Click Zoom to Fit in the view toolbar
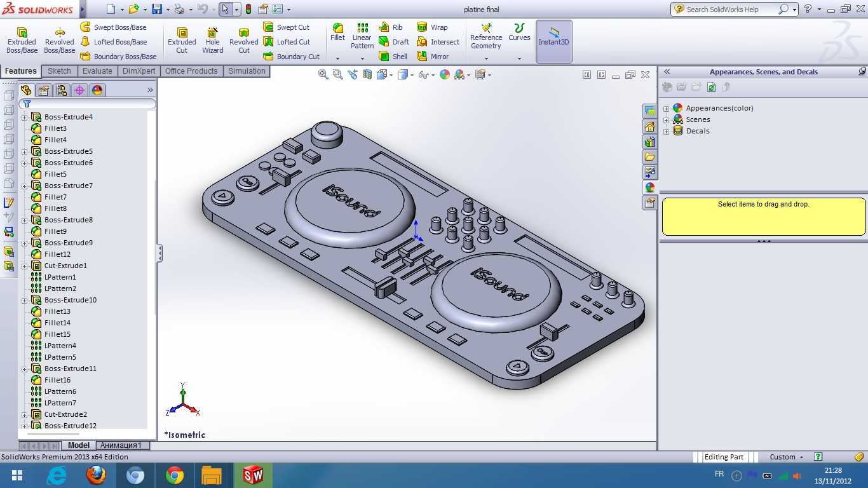Image resolution: width=868 pixels, height=488 pixels. [323, 75]
